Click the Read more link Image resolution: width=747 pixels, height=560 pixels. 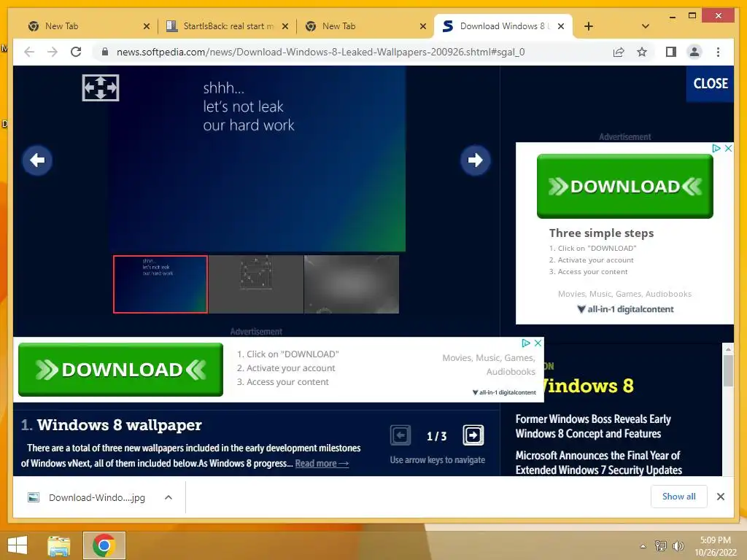point(322,463)
